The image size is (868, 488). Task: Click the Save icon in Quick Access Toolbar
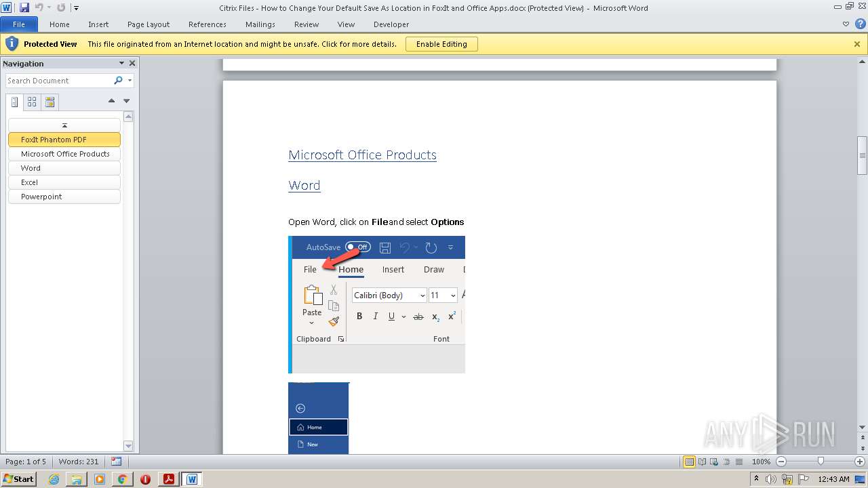[x=24, y=7]
